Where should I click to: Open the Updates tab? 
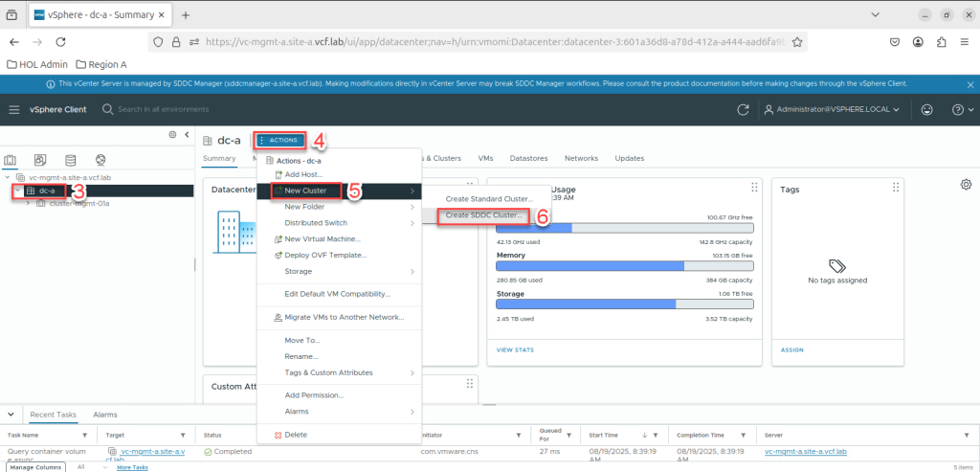[630, 158]
